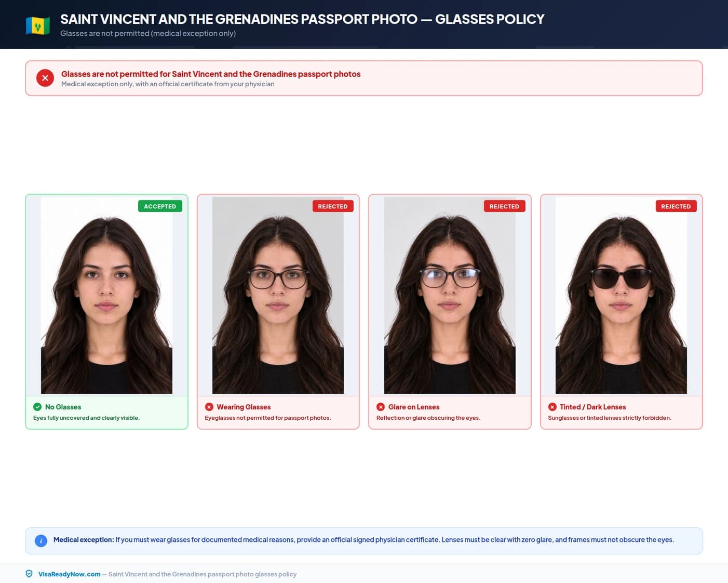Click 'Eyeglasses not permitted for passport photos.'
The height and width of the screenshot is (583, 728).
coord(268,418)
